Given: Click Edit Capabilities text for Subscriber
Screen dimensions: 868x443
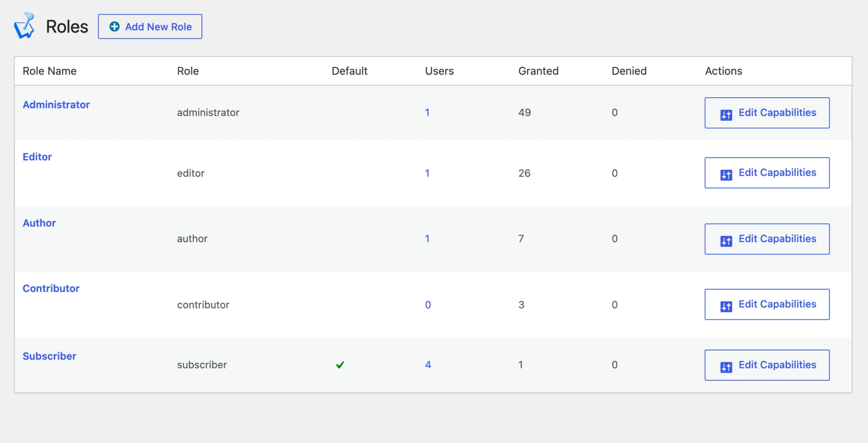Looking at the screenshot, I should (x=777, y=365).
